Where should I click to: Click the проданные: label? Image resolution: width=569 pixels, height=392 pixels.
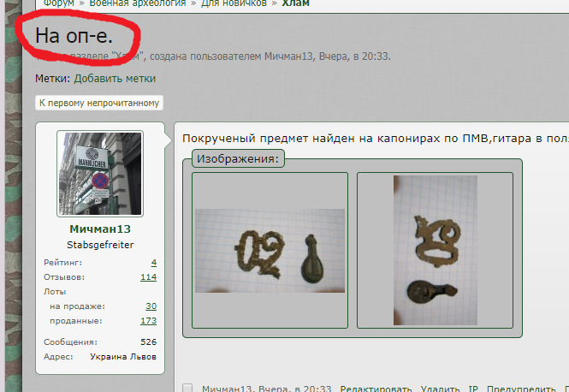(76, 321)
